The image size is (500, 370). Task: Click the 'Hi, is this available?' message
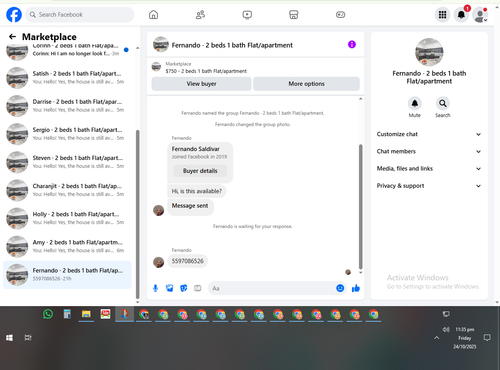(197, 191)
